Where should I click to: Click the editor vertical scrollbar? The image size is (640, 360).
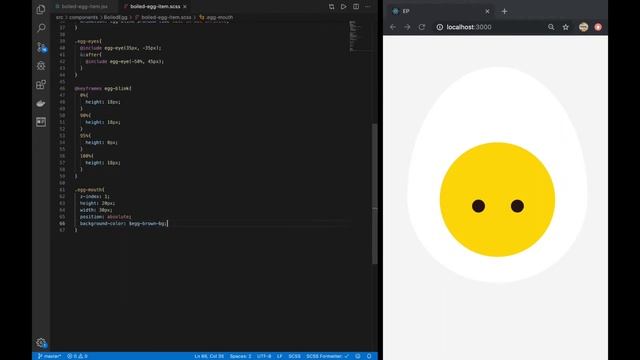(375, 194)
